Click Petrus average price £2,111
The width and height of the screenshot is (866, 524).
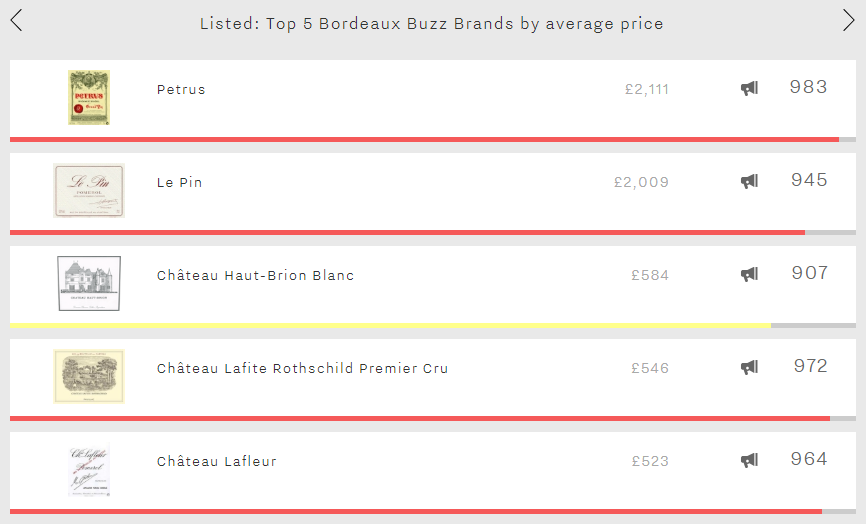tap(647, 89)
